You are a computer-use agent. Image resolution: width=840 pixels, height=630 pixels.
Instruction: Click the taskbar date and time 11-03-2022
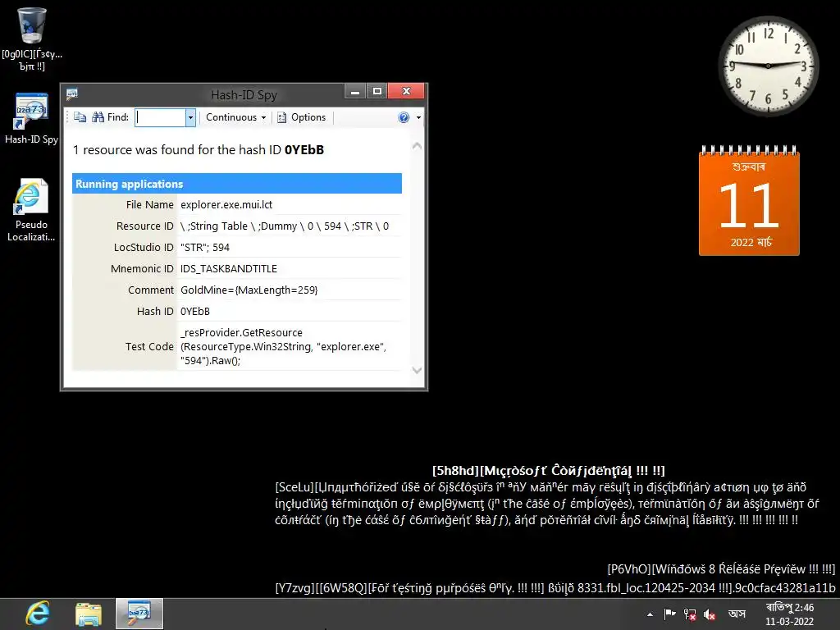[789, 614]
